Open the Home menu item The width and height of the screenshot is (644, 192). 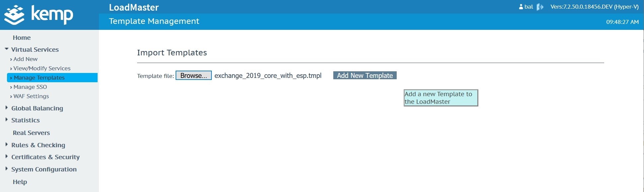point(22,38)
